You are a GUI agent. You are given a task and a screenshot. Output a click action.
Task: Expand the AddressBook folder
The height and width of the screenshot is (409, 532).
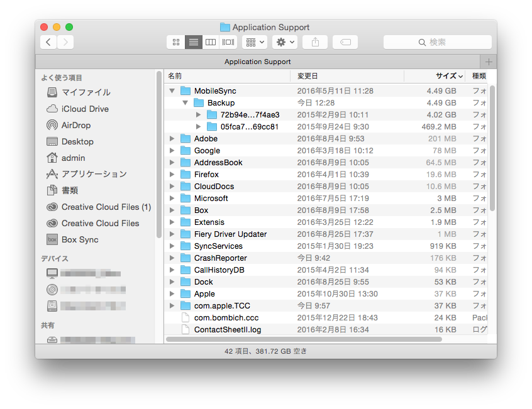172,163
